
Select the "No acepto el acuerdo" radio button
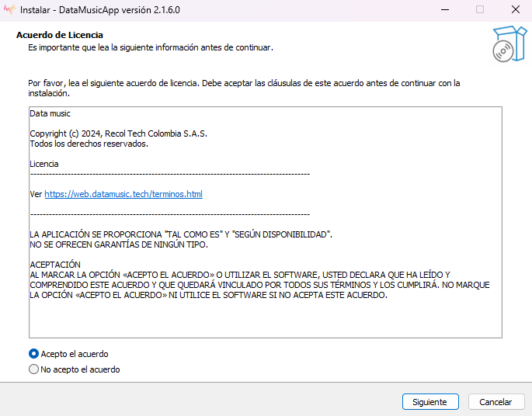tap(33, 369)
